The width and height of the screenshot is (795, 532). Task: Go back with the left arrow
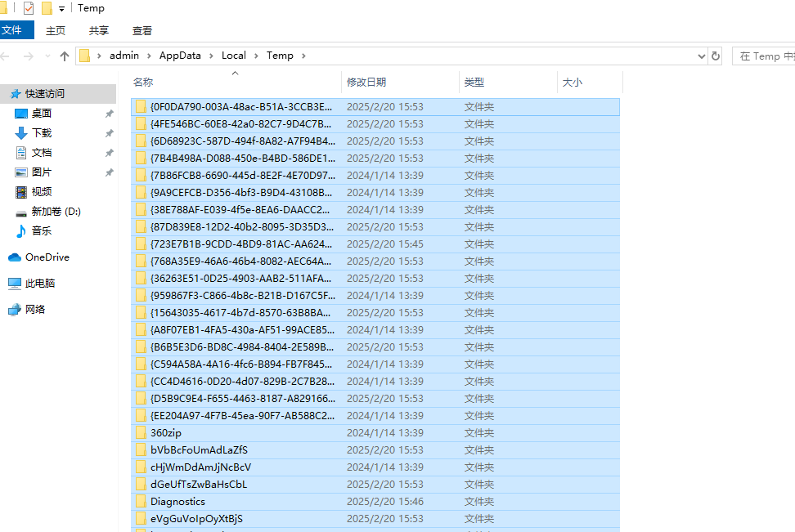tap(5, 56)
